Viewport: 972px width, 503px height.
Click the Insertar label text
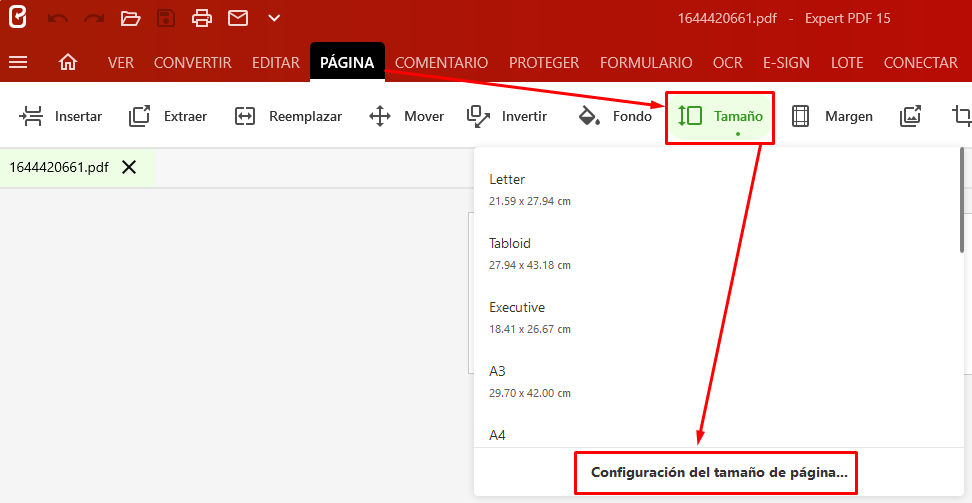click(x=78, y=116)
